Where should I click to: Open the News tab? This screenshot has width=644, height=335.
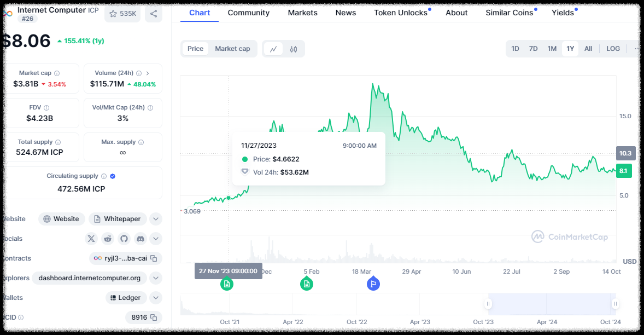[x=346, y=13]
